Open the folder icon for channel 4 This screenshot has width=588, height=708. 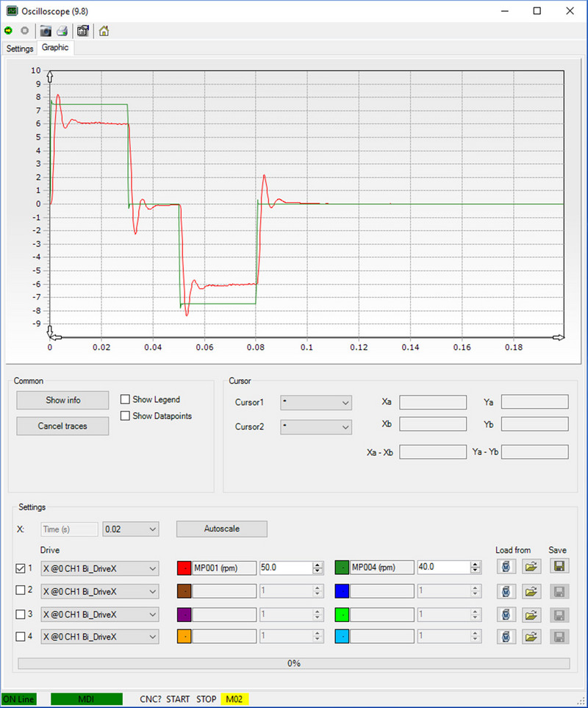tap(531, 636)
